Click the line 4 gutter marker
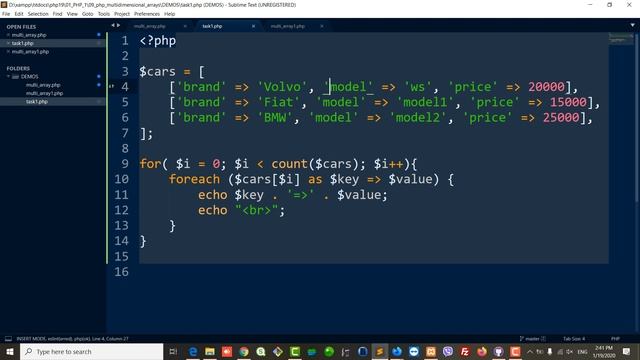Image resolution: width=640 pixels, height=360 pixels. tap(111, 86)
